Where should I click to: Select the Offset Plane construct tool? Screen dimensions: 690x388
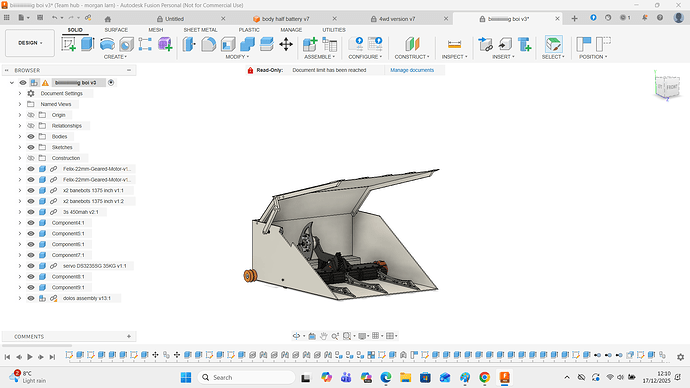coord(412,44)
